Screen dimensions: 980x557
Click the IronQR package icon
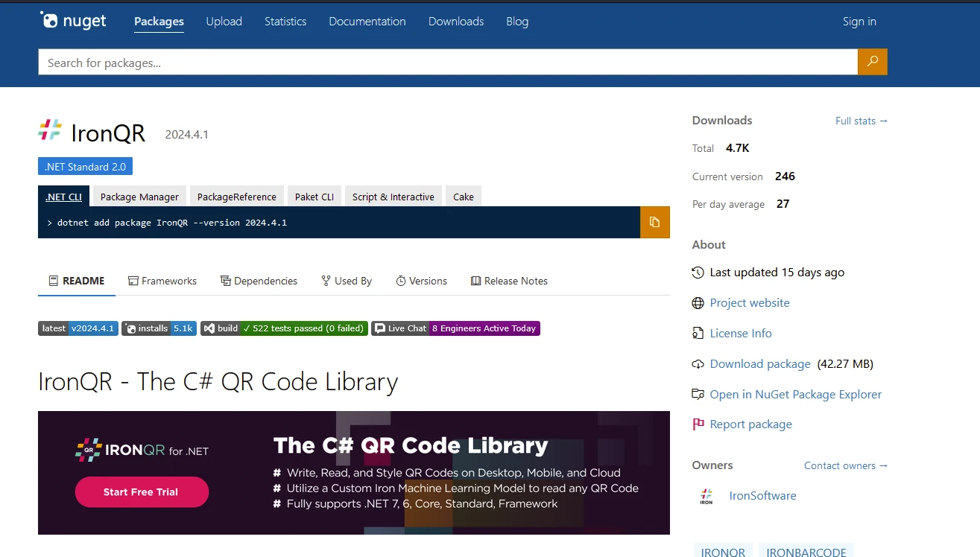[x=50, y=130]
